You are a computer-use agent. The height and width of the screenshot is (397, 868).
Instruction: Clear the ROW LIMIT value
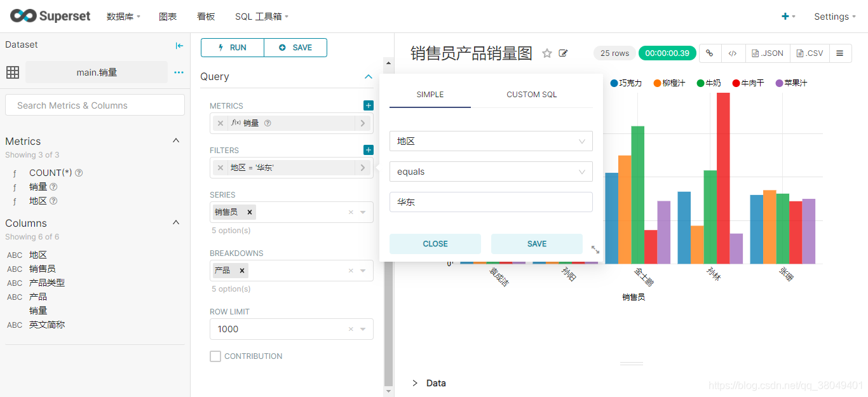click(x=351, y=329)
